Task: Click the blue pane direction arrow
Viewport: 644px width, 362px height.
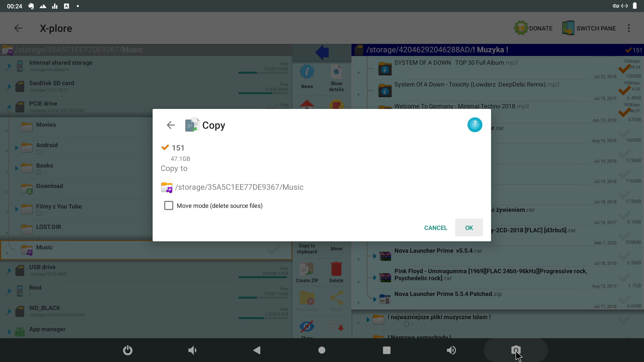Action: [x=322, y=52]
